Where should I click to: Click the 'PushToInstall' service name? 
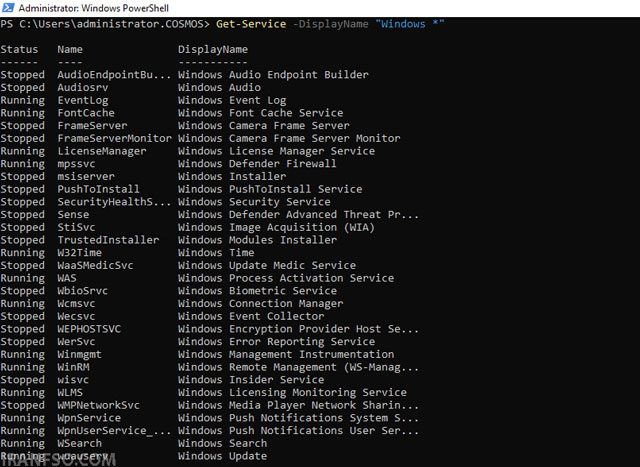pos(99,189)
